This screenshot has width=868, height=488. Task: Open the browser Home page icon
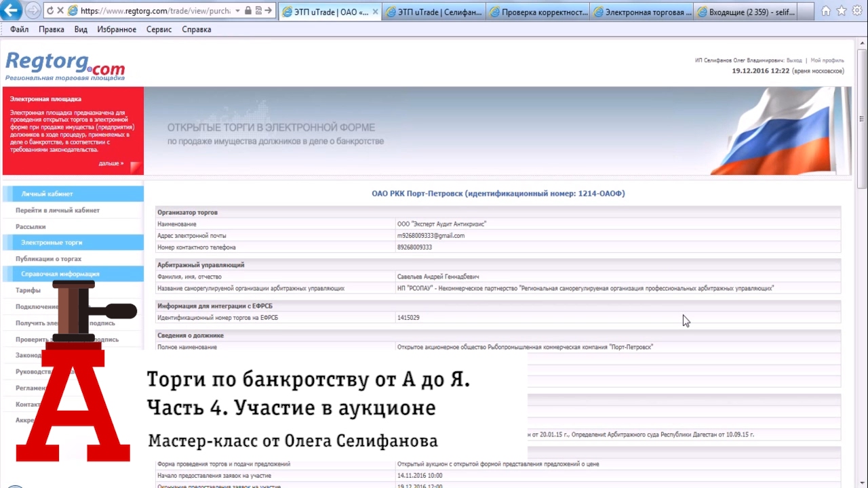[x=826, y=11]
